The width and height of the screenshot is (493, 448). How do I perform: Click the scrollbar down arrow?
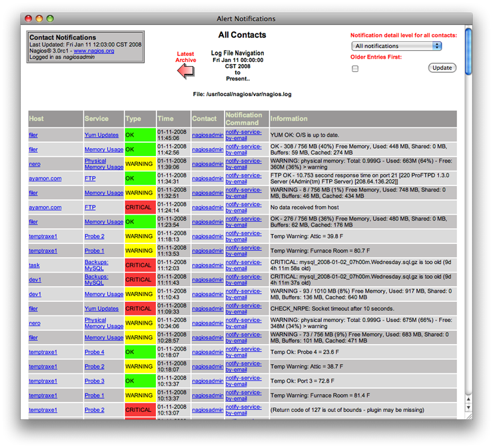tap(468, 407)
